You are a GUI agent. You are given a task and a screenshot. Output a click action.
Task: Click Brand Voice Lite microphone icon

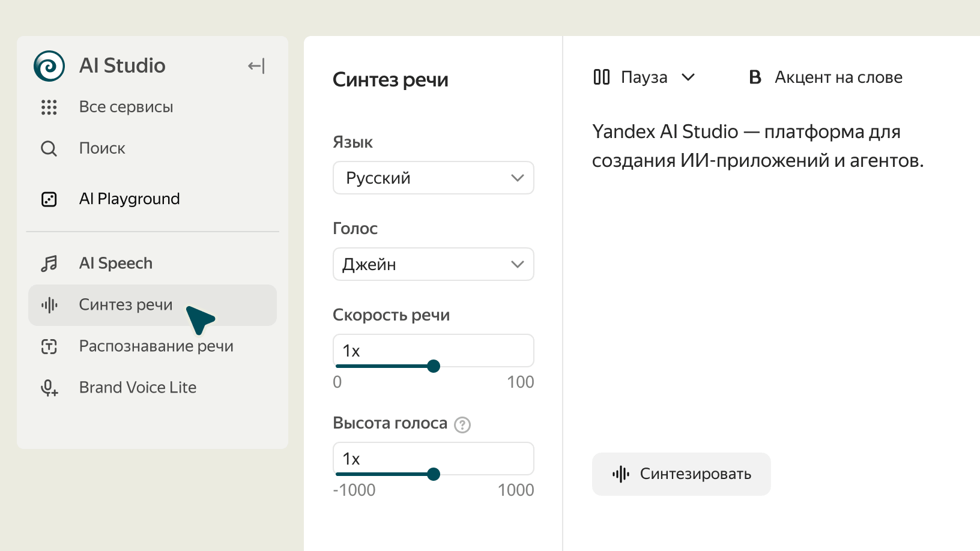click(49, 388)
